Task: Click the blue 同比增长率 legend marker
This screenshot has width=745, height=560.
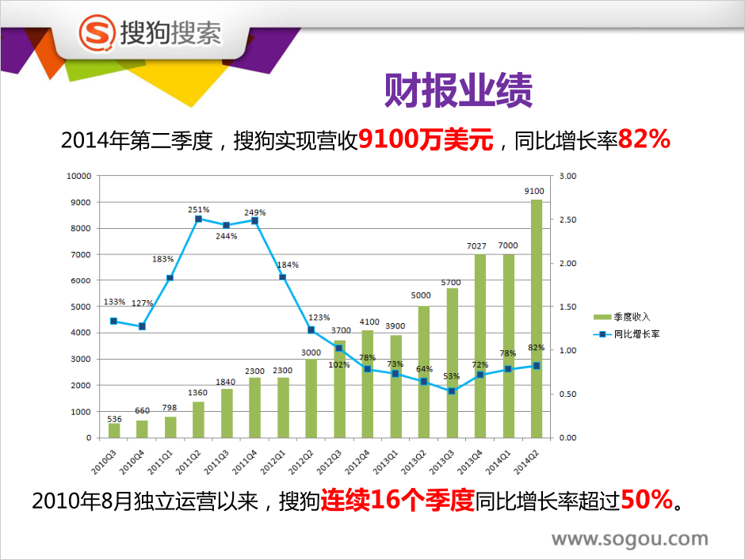Action: coord(602,334)
